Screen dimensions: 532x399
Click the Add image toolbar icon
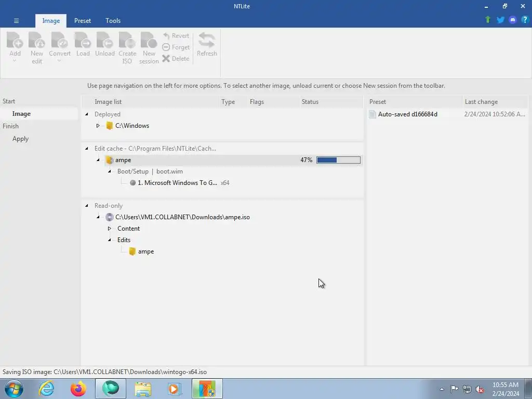(x=15, y=40)
